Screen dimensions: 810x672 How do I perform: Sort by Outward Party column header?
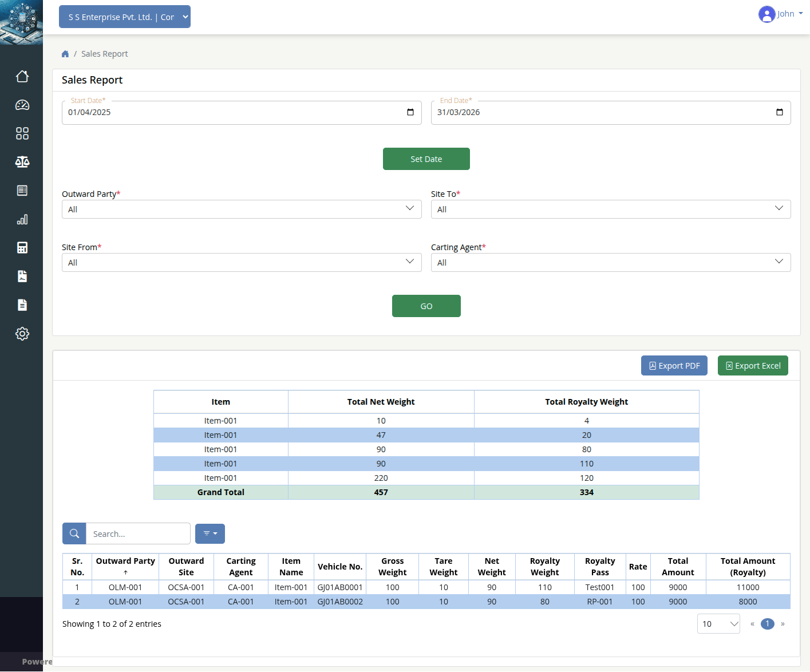tap(125, 566)
